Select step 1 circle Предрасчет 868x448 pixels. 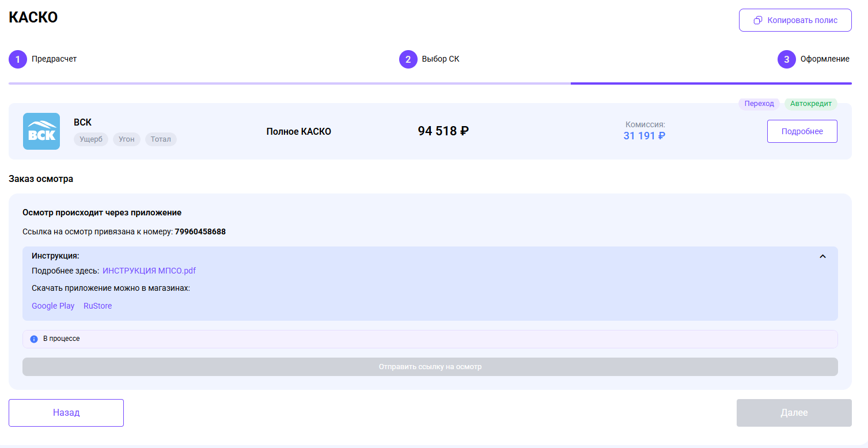(x=18, y=59)
